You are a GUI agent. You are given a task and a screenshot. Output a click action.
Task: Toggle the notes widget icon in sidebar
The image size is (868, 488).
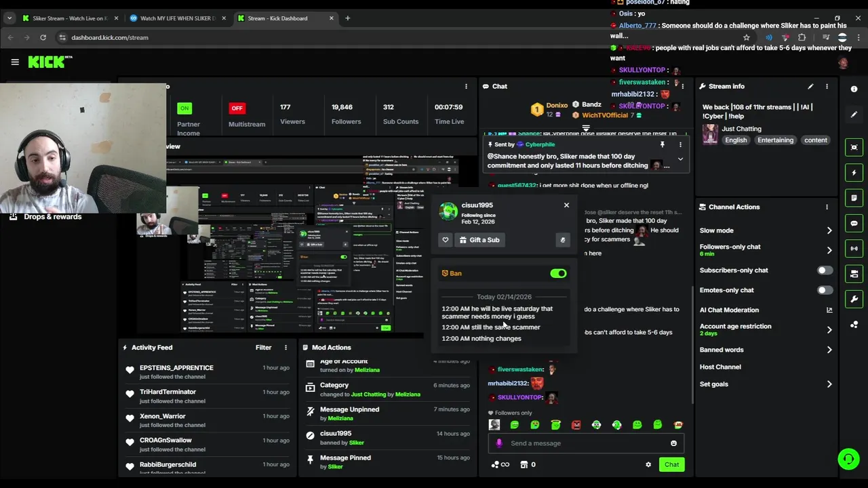click(854, 198)
